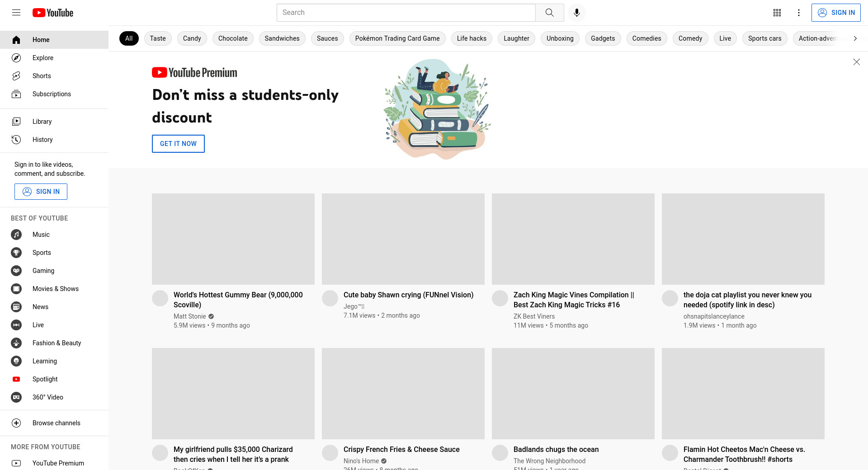Open Fashion & Beauty category
This screenshot has height=470, width=868.
[x=54, y=343]
